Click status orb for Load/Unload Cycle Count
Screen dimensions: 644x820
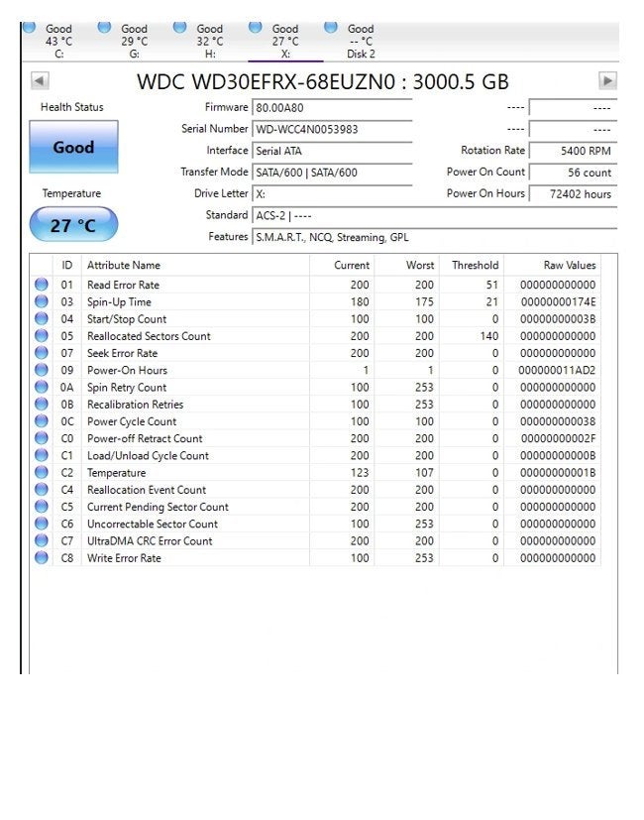coord(42,455)
